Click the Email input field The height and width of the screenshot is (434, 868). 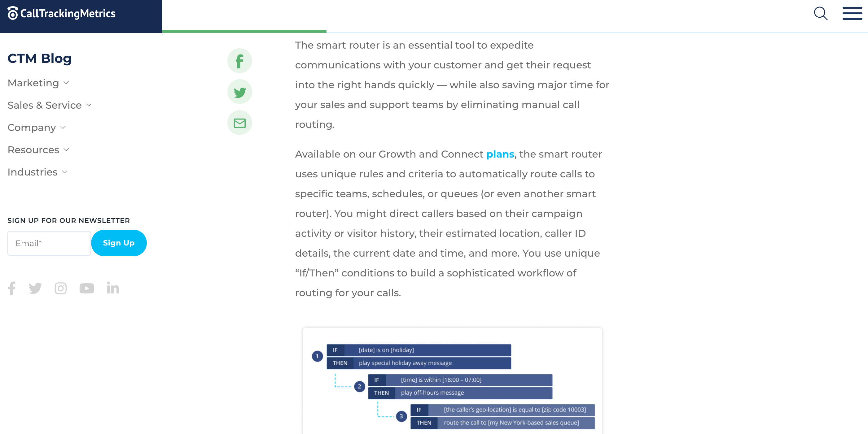point(49,243)
